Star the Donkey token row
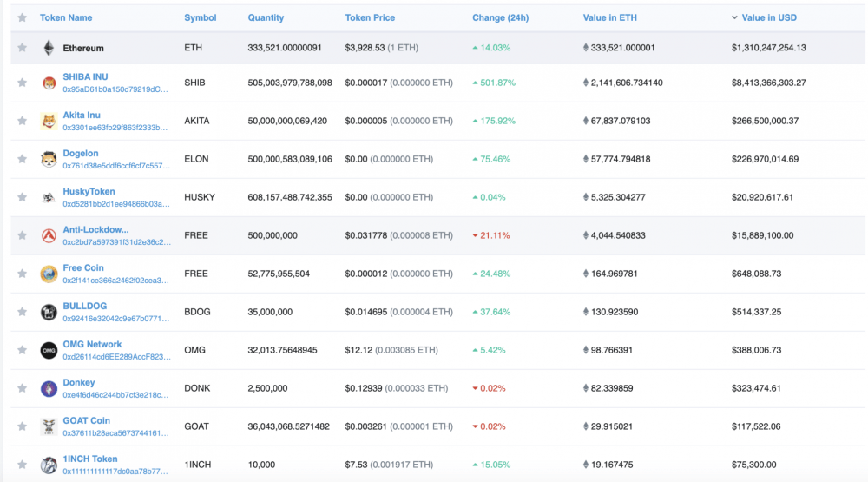This screenshot has width=868, height=482. 23,388
